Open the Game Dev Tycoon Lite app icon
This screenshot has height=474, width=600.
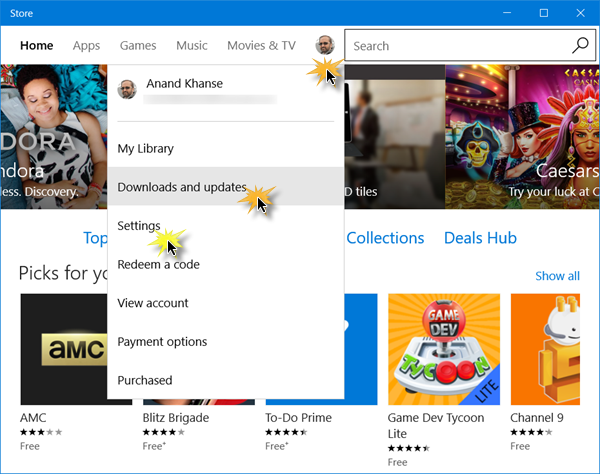(x=444, y=349)
